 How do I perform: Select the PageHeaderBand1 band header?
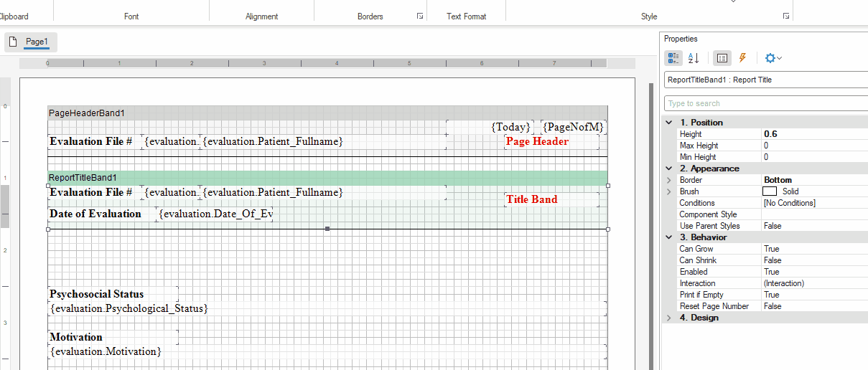click(x=327, y=113)
